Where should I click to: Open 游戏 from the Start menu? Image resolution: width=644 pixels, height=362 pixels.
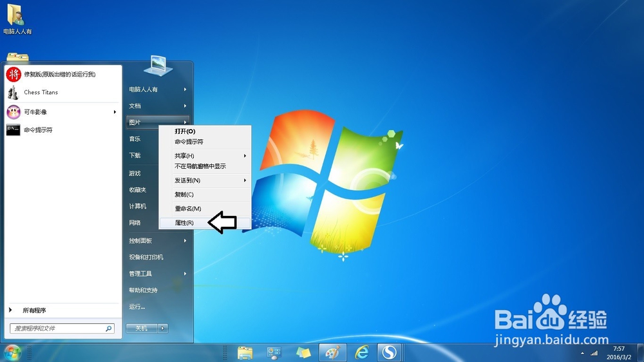135,173
